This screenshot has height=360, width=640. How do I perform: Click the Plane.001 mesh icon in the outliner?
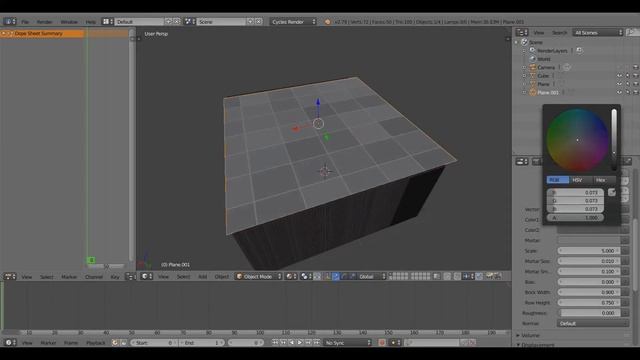pyautogui.click(x=533, y=92)
